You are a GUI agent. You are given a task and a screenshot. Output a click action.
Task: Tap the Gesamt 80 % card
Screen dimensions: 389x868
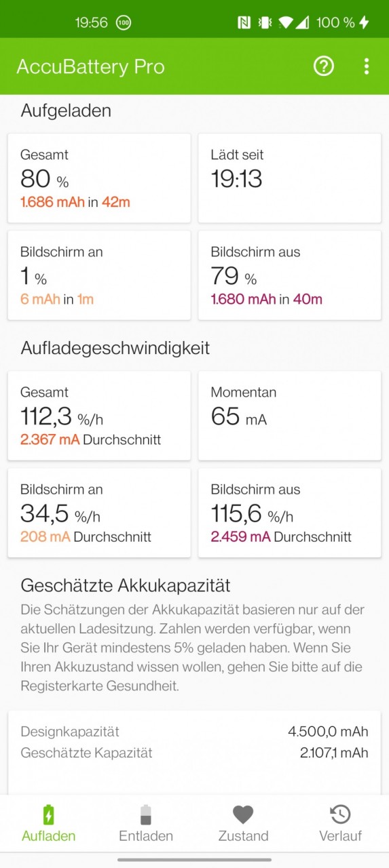point(99,178)
